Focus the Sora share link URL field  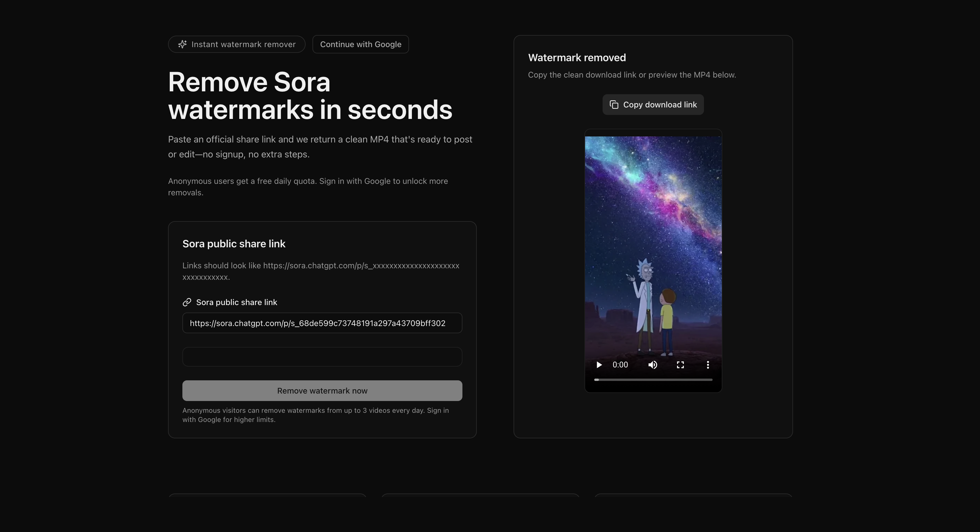322,323
